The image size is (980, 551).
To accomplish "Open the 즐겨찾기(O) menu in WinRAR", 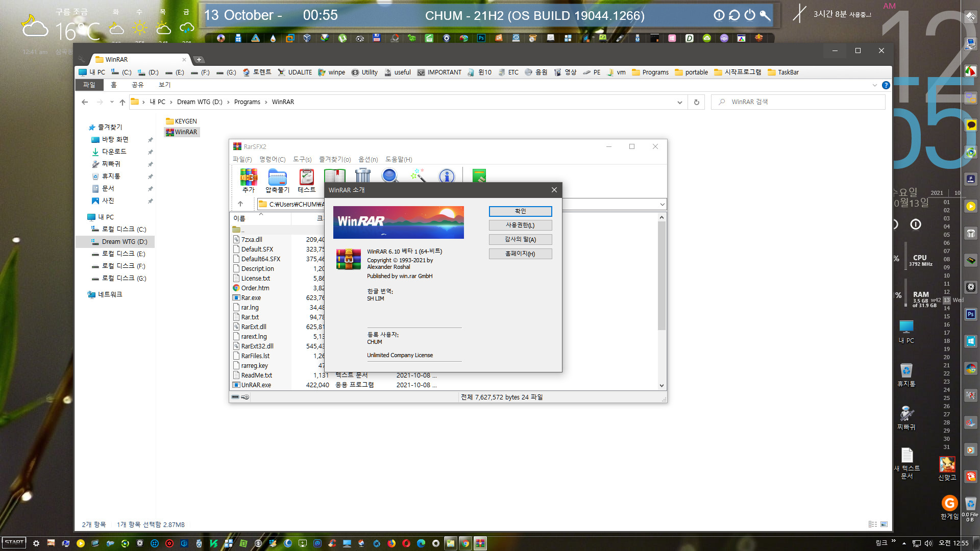I will pos(335,160).
